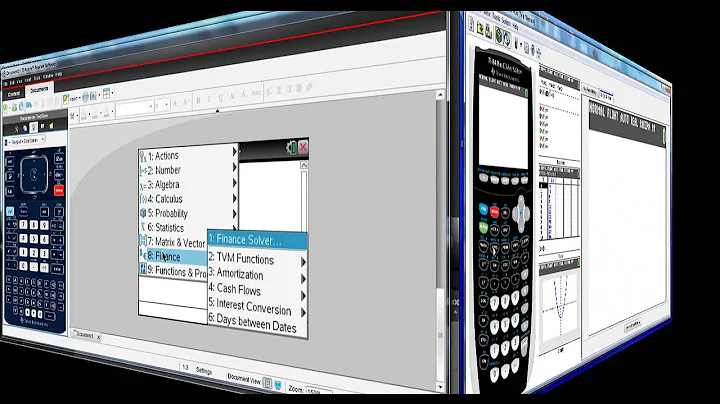Choose the 4: Calculus menu entry

tap(188, 198)
